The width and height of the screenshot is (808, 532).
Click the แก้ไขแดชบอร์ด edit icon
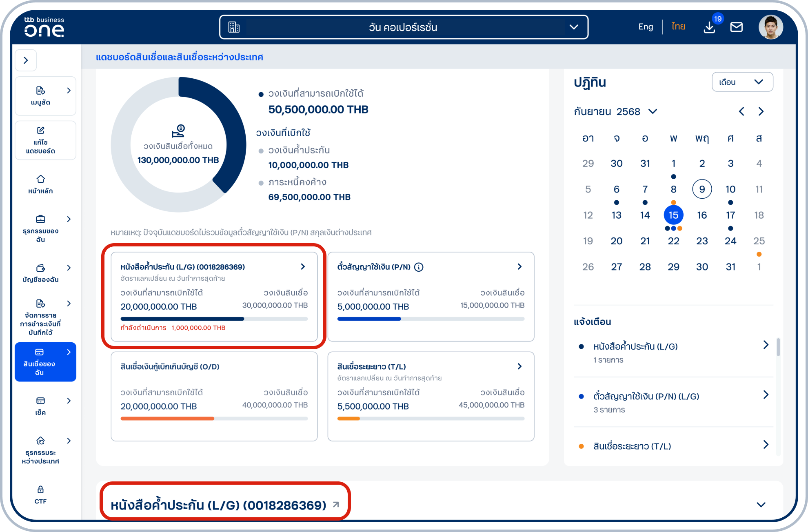tap(40, 131)
